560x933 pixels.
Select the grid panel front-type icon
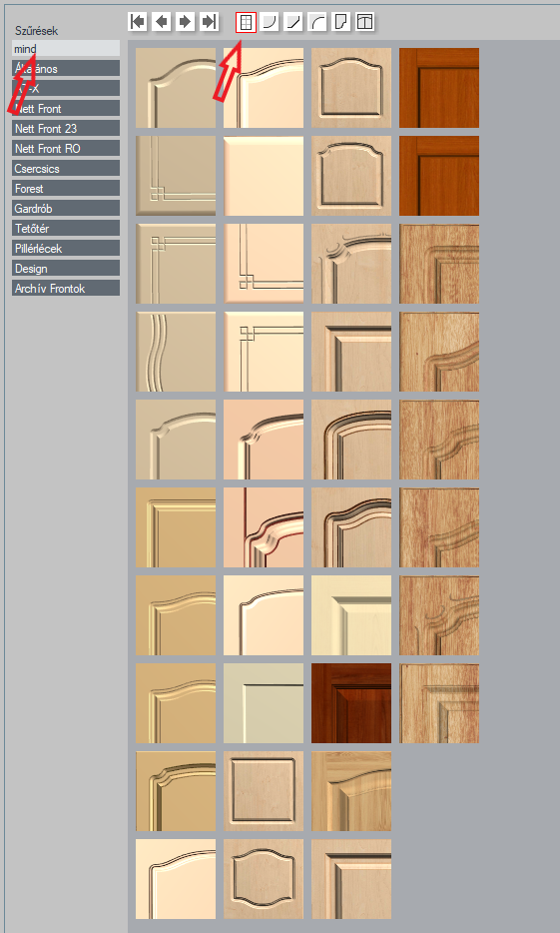point(247,22)
